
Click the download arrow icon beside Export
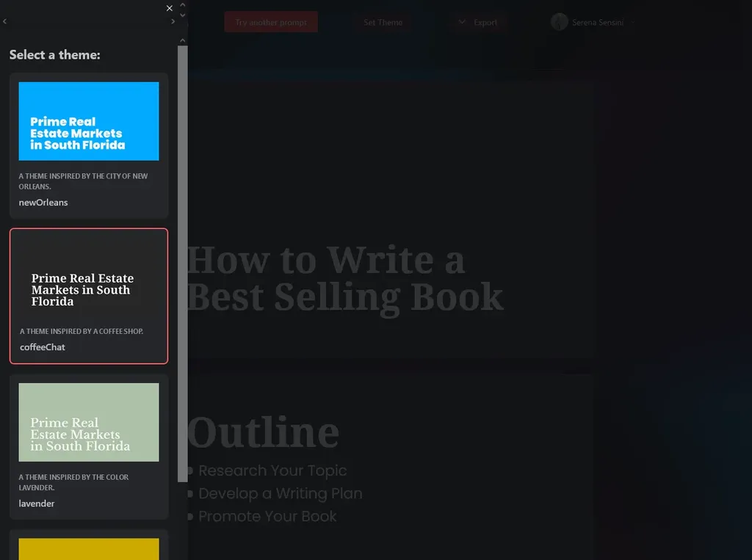[x=462, y=21]
